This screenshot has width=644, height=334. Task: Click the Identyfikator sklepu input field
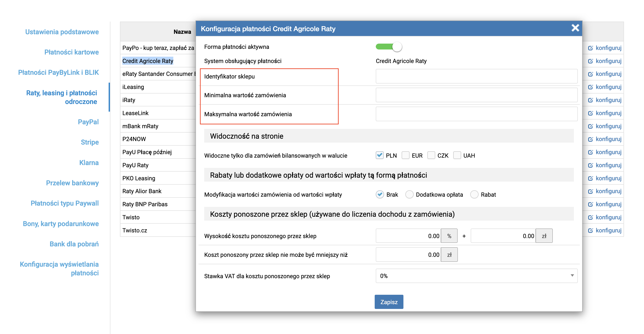tap(476, 76)
